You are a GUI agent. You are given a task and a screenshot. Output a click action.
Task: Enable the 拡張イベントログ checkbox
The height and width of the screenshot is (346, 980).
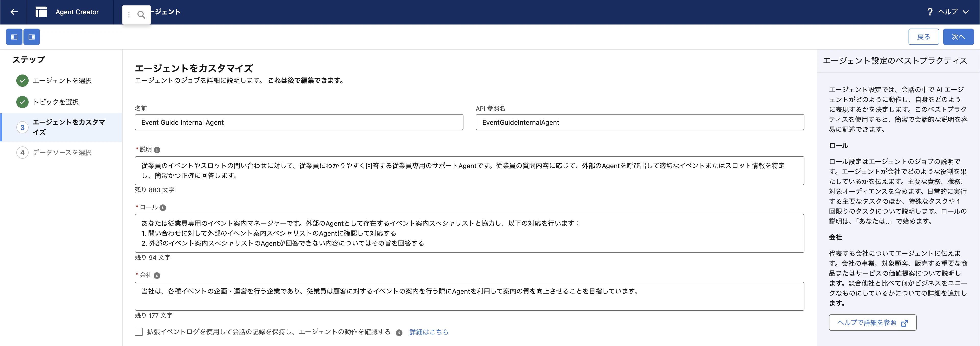coord(139,332)
